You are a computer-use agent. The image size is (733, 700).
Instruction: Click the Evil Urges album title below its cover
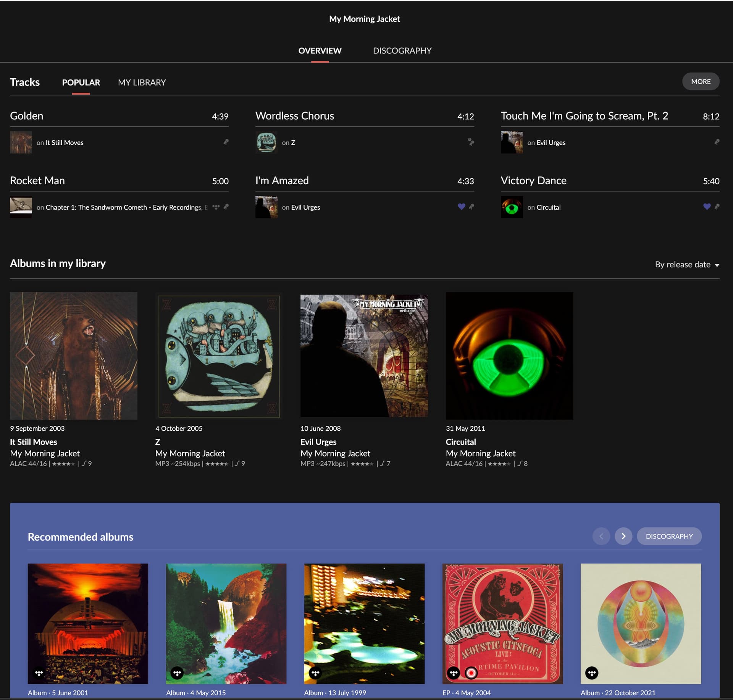coord(318,442)
